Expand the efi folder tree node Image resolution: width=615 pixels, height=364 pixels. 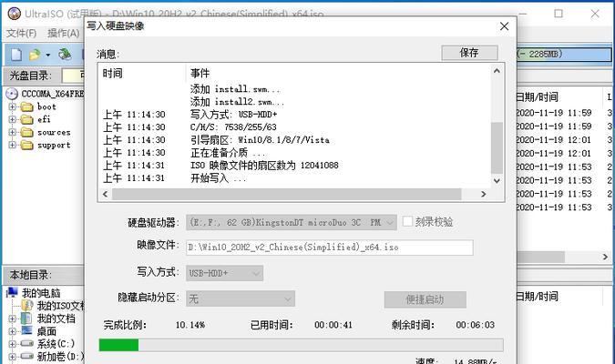click(12, 119)
